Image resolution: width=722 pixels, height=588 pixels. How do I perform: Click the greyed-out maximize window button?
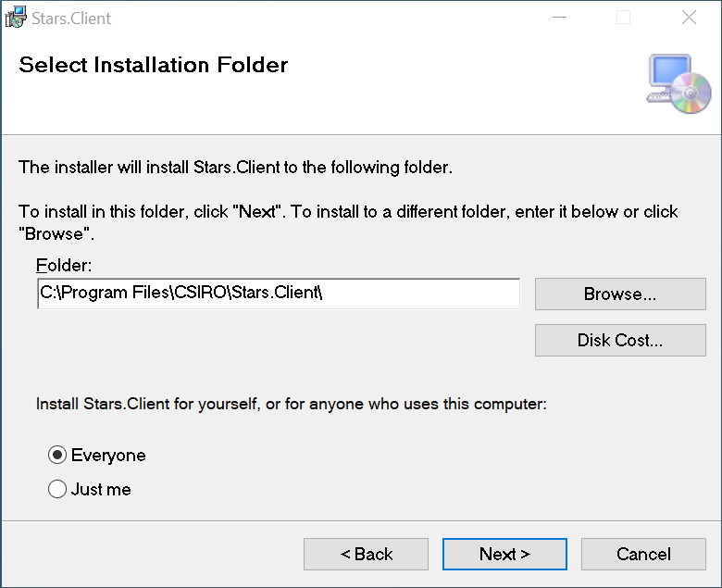point(623,18)
